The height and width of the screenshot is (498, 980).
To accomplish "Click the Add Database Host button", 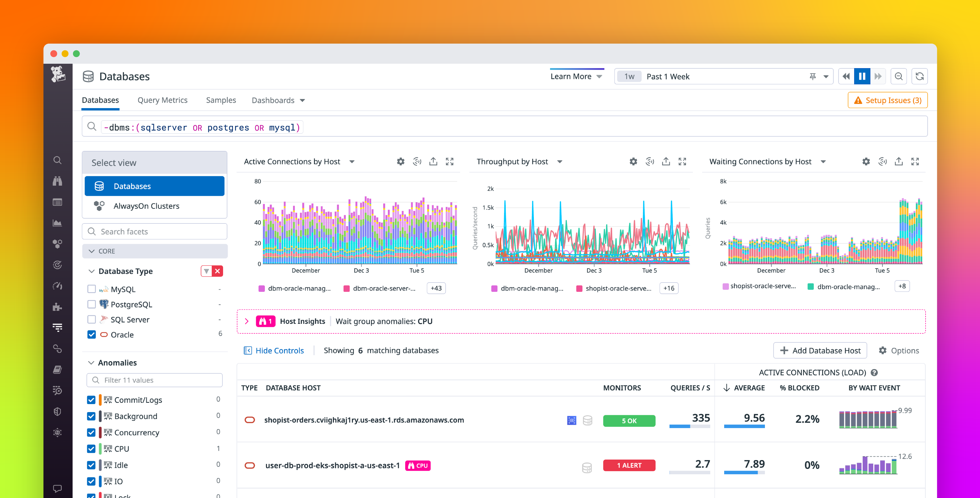I will point(820,350).
